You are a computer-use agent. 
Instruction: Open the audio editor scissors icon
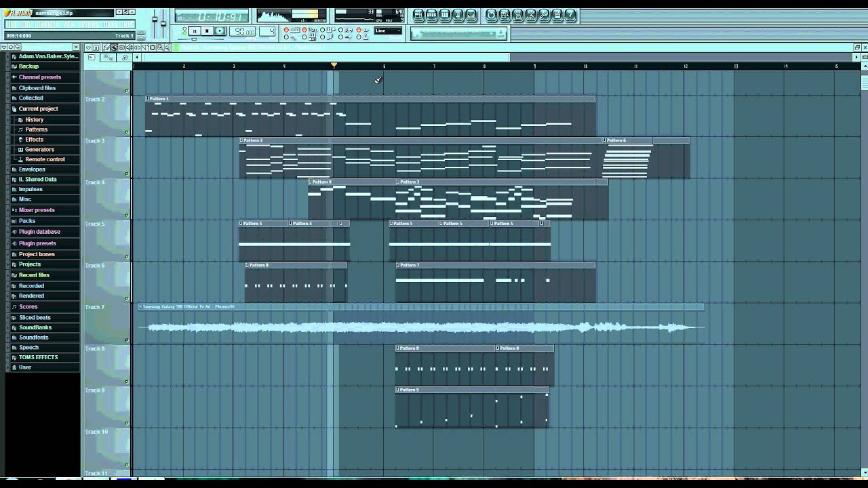tap(531, 15)
